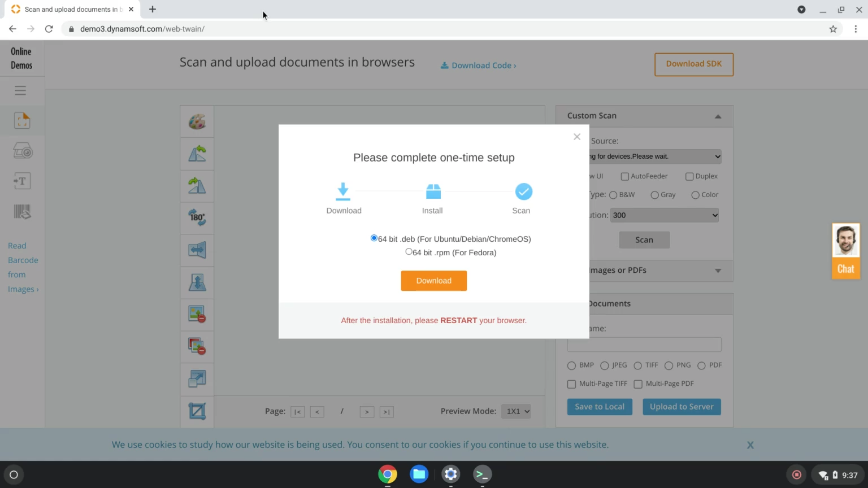868x488 pixels.
Task: Go to last page button
Action: pyautogui.click(x=387, y=412)
